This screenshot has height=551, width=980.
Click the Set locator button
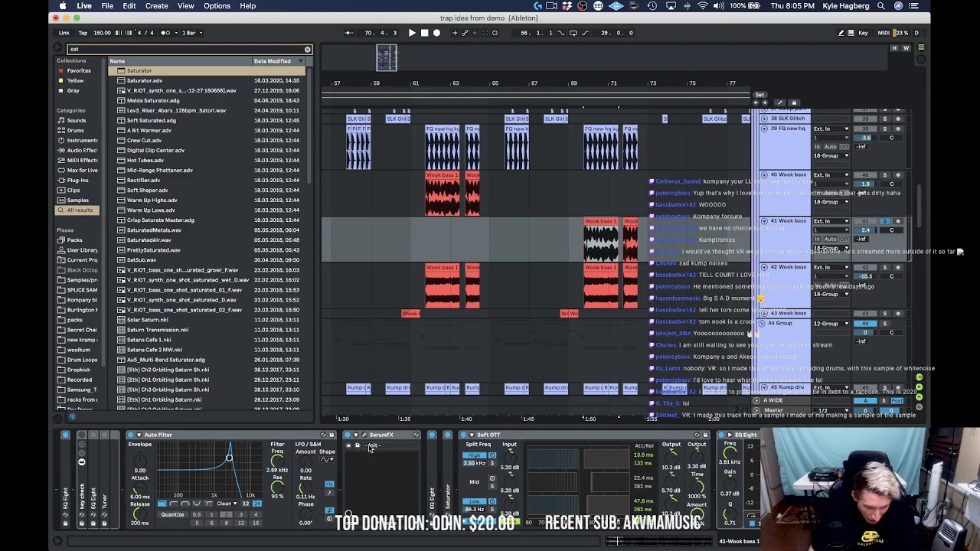tap(759, 95)
